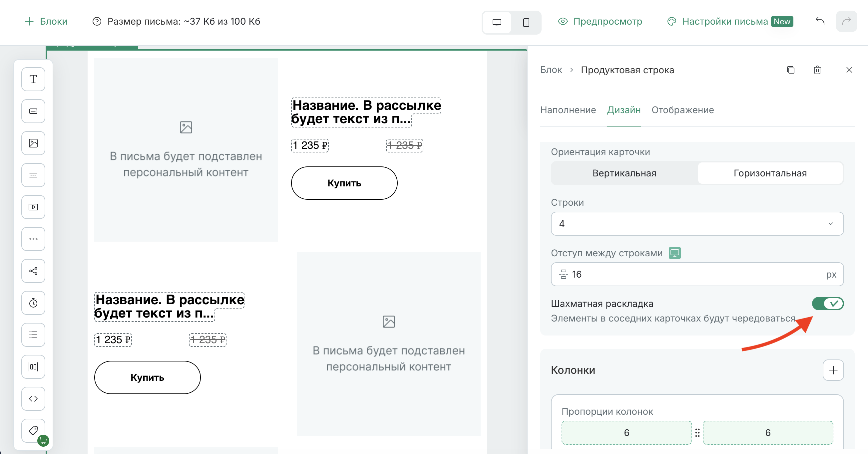
Task: Select the first product image placeholder
Action: (186, 150)
